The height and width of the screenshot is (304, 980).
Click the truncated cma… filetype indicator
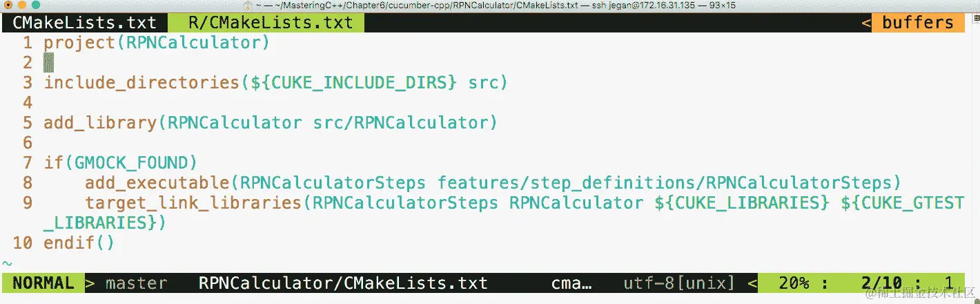(x=571, y=283)
